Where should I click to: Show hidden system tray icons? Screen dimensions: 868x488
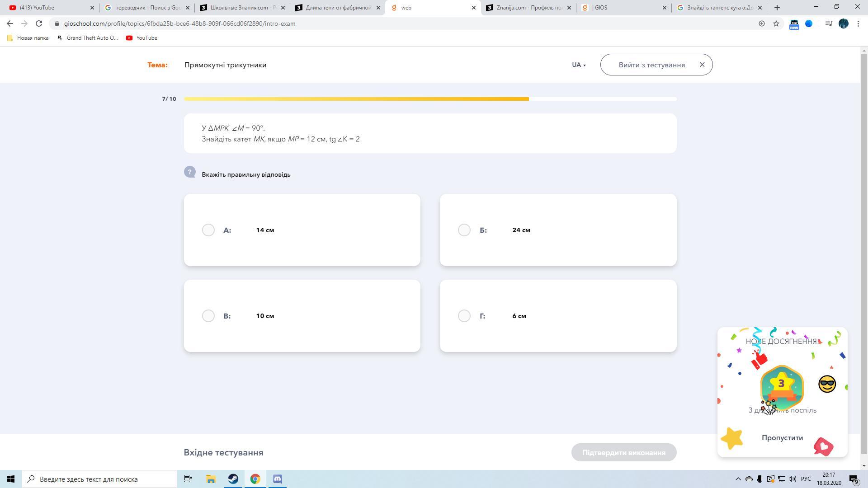point(738,479)
